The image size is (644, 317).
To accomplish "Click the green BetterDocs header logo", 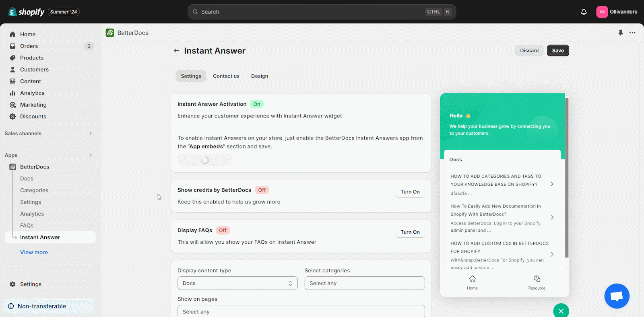I will (110, 33).
